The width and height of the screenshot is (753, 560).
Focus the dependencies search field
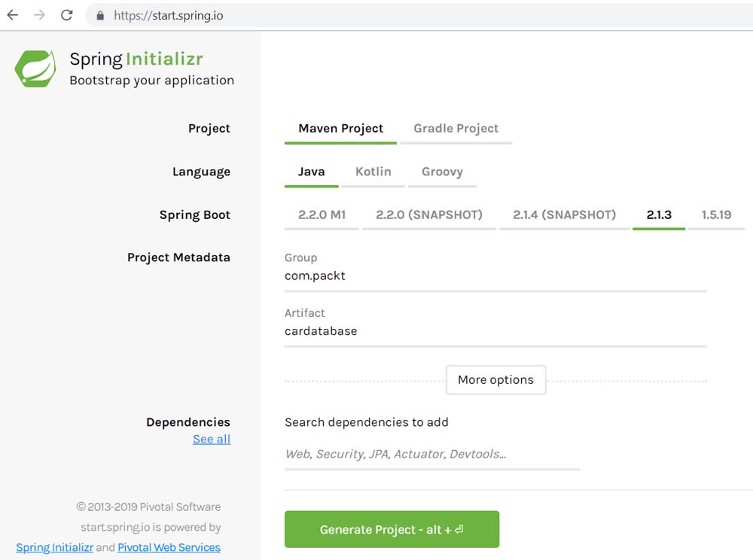coord(431,455)
